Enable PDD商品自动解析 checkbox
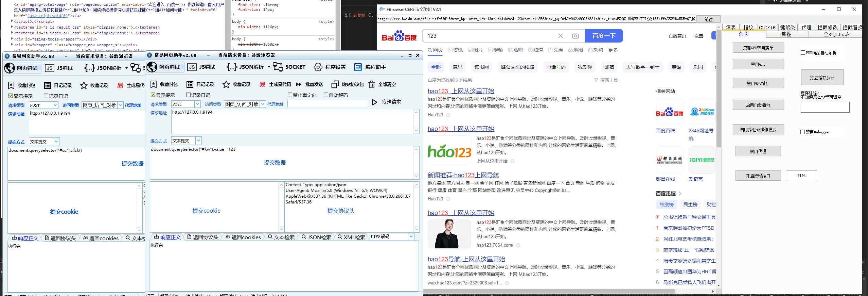868x296 pixels. 803,53
